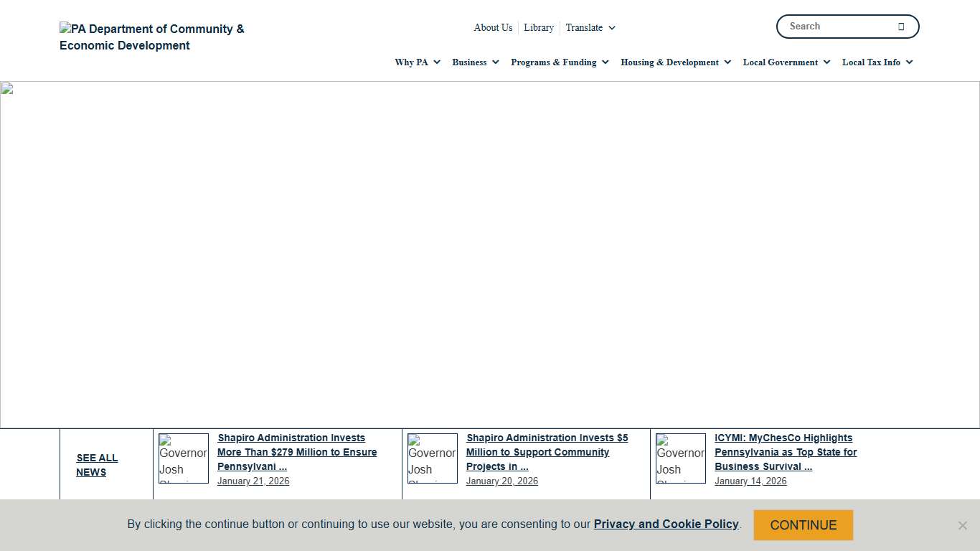Focus the Search input field
The width and height of the screenshot is (980, 551).
pos(836,27)
